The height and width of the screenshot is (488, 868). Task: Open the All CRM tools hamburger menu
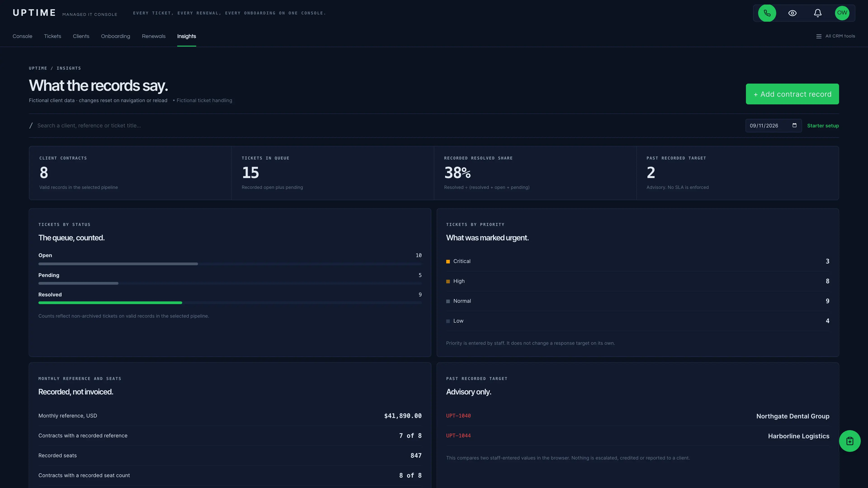coord(835,36)
